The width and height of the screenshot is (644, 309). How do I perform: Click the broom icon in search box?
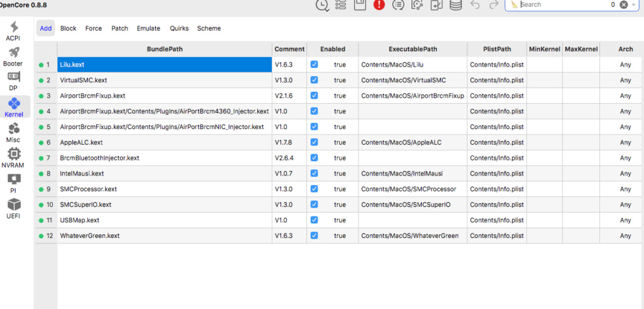(x=514, y=4)
